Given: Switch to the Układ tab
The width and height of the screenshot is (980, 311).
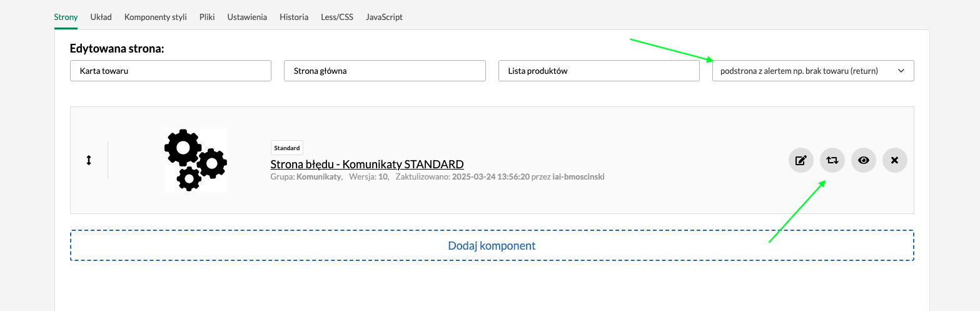Looking at the screenshot, I should (101, 17).
